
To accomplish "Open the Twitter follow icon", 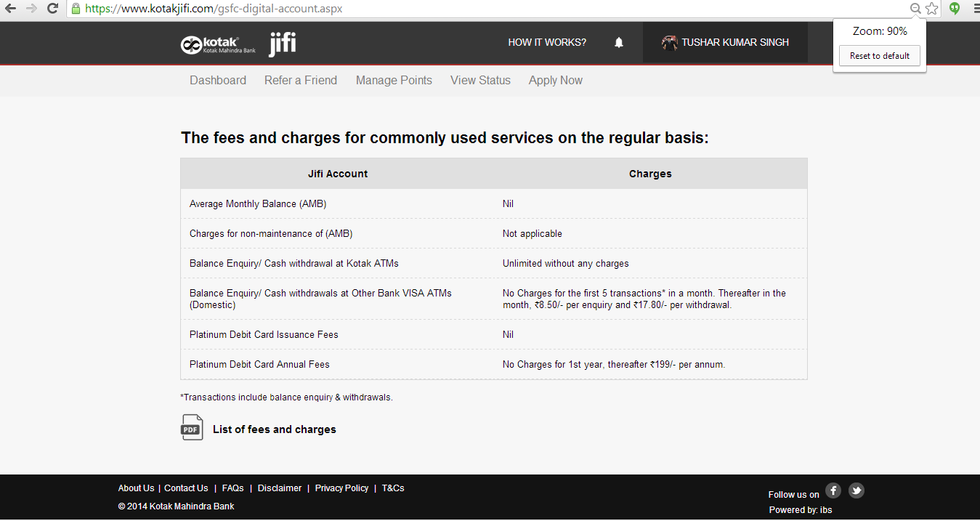I will 857,490.
